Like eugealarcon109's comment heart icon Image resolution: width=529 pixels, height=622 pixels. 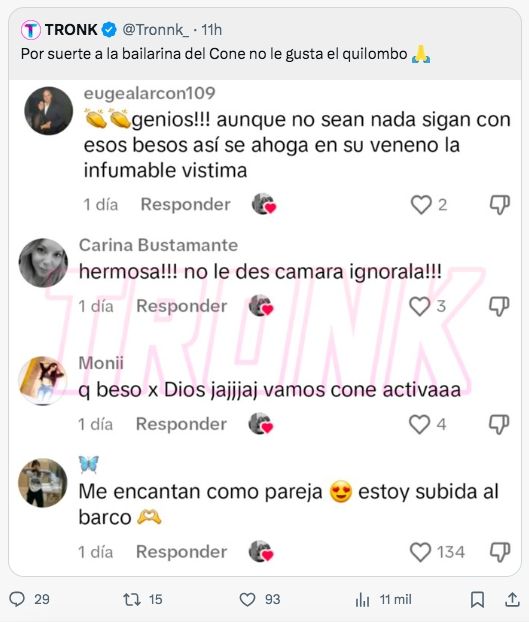[x=421, y=205]
